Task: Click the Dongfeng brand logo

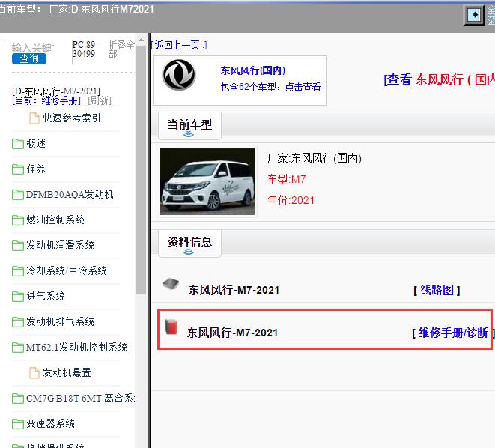Action: (179, 75)
